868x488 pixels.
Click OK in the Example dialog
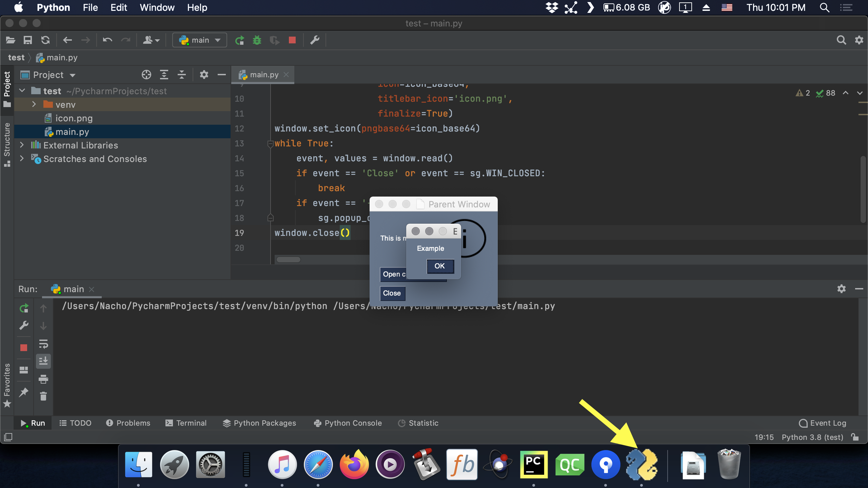439,266
